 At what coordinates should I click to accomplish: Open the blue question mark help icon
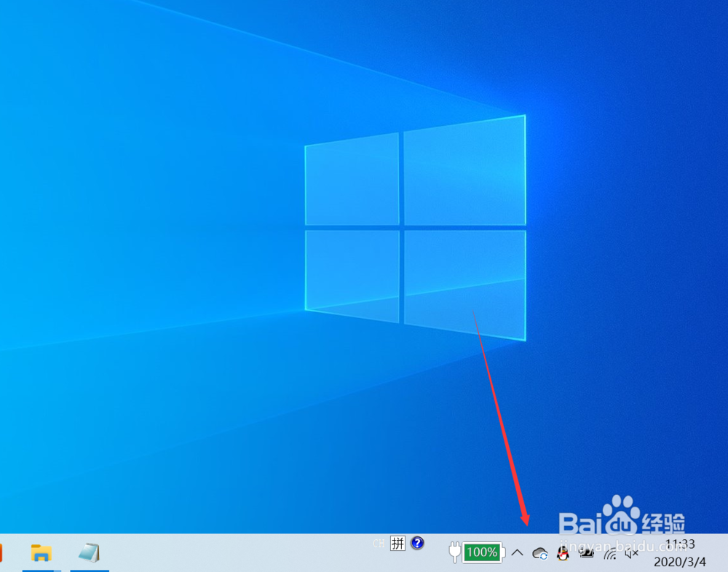pos(417,543)
